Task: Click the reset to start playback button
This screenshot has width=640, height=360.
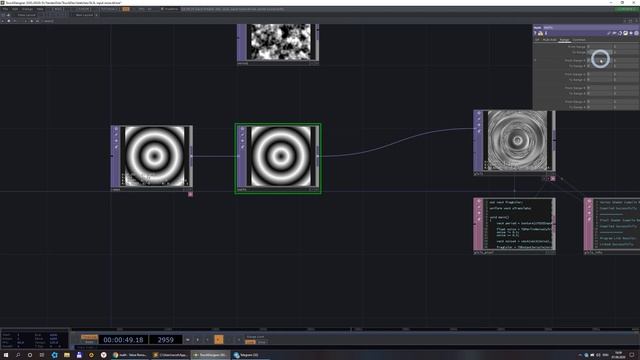Action: click(x=188, y=340)
